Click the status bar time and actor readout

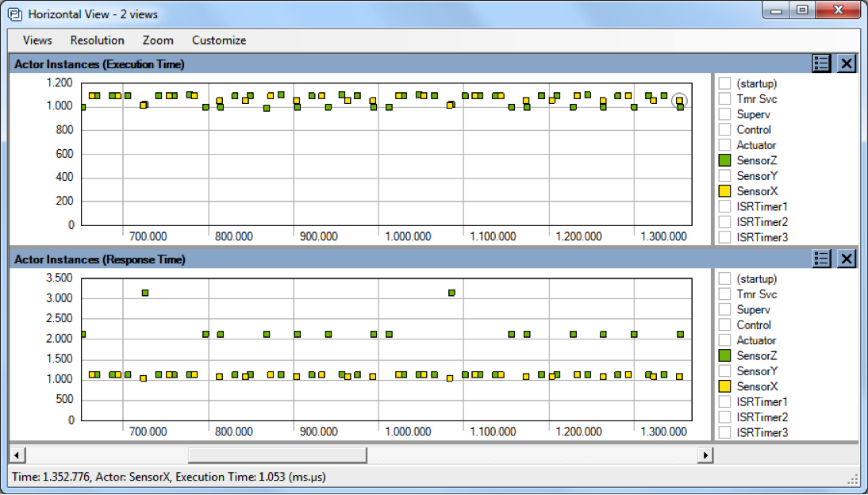168,477
